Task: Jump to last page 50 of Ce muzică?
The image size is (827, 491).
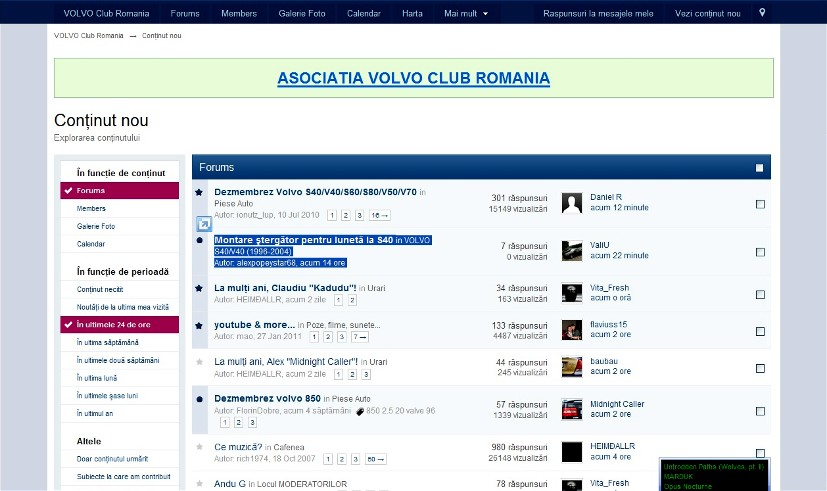Action: [376, 459]
